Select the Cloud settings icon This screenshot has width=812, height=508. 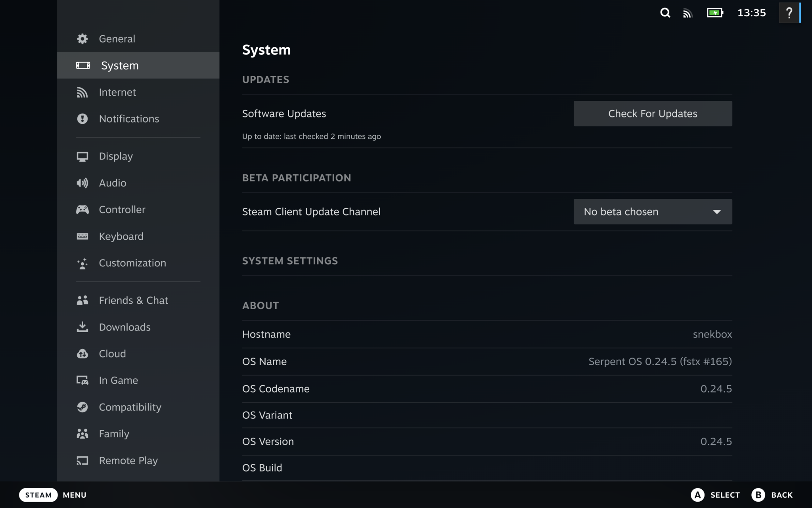[x=82, y=353]
